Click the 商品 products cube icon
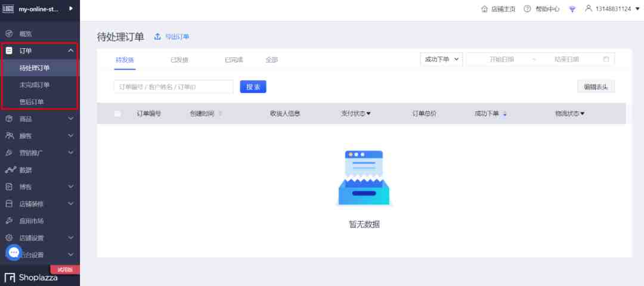644x286 pixels. point(9,119)
